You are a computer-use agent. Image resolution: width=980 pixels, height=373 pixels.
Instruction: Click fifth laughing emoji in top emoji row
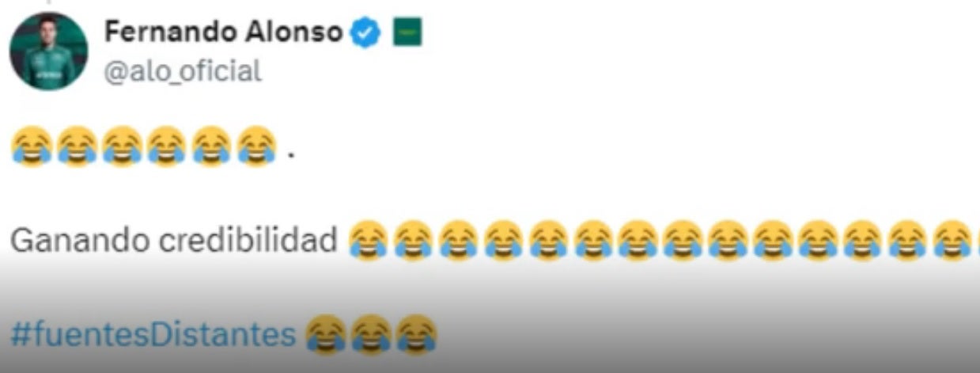pos(211,147)
